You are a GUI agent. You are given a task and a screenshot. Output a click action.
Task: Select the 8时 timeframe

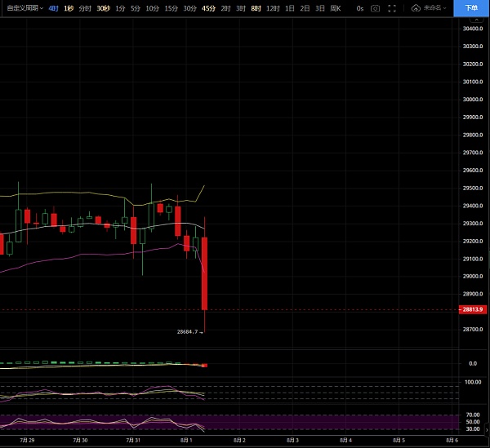click(x=256, y=8)
